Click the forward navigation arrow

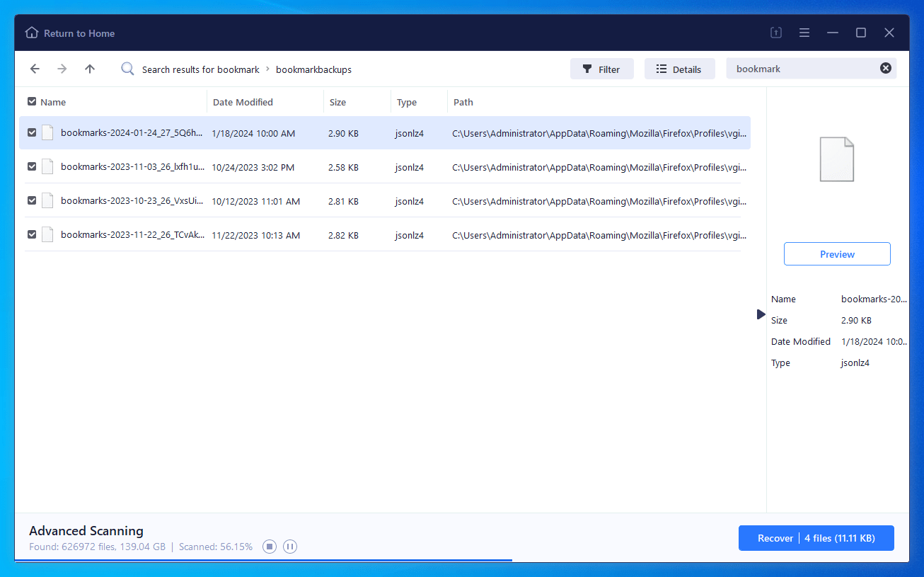(62, 69)
